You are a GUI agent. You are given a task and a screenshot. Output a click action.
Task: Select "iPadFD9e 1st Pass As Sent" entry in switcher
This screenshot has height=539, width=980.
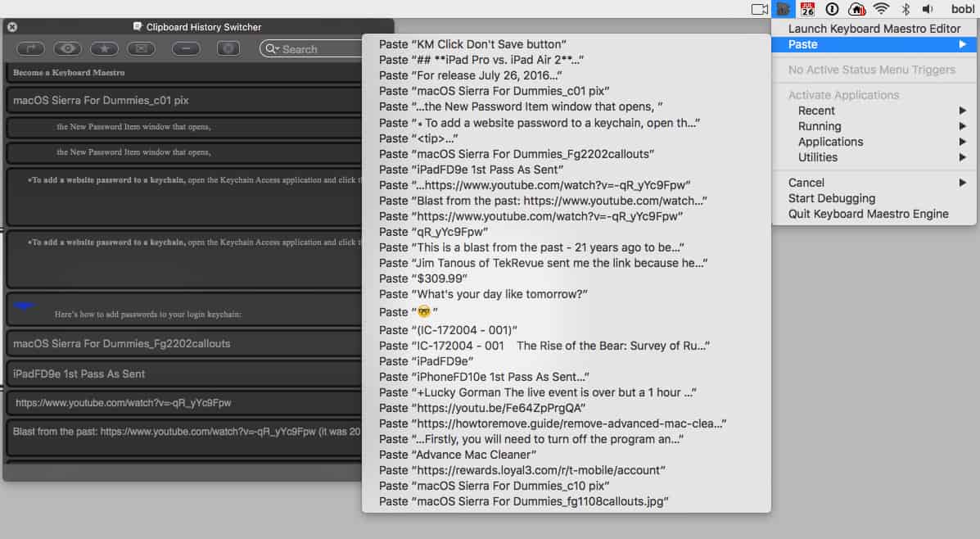pos(184,374)
